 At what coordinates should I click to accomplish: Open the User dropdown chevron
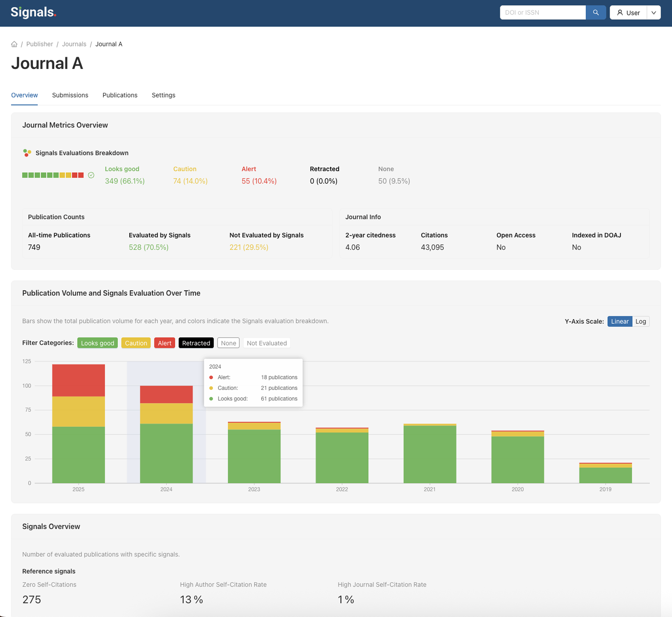(654, 12)
